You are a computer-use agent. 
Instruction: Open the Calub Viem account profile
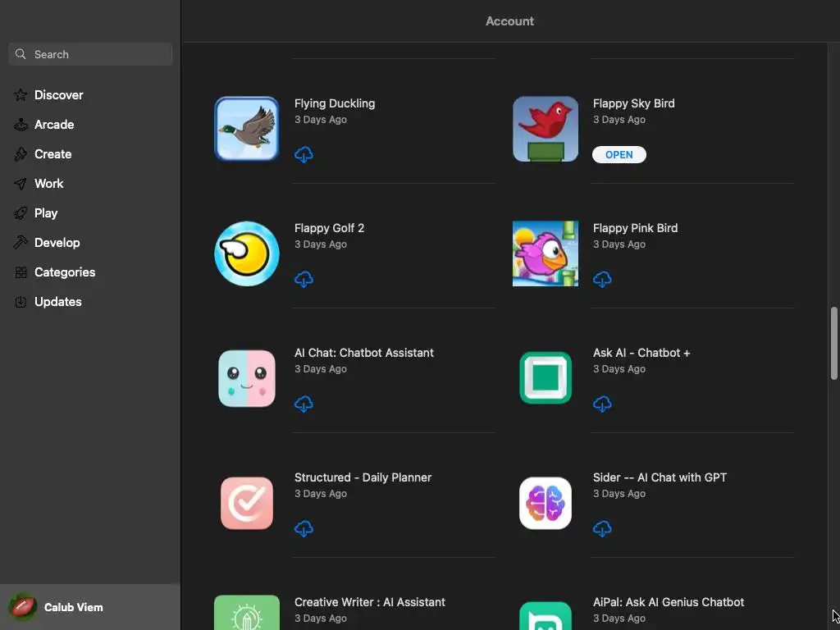coord(90,607)
